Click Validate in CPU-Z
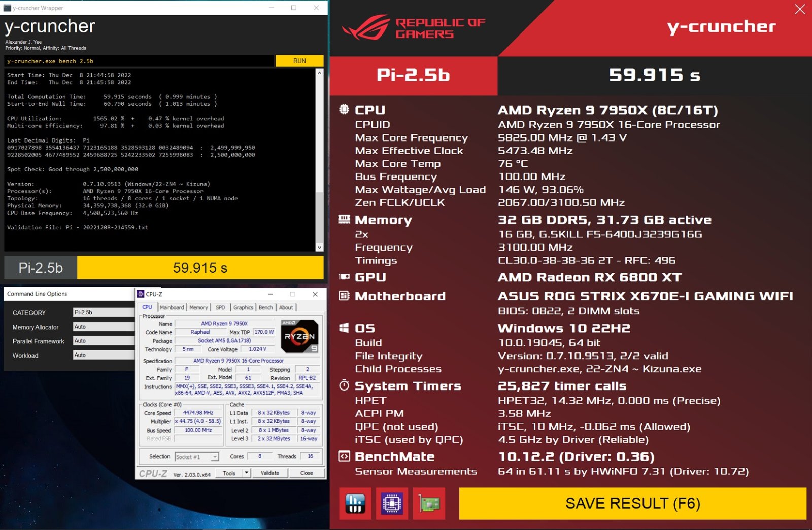 269,473
